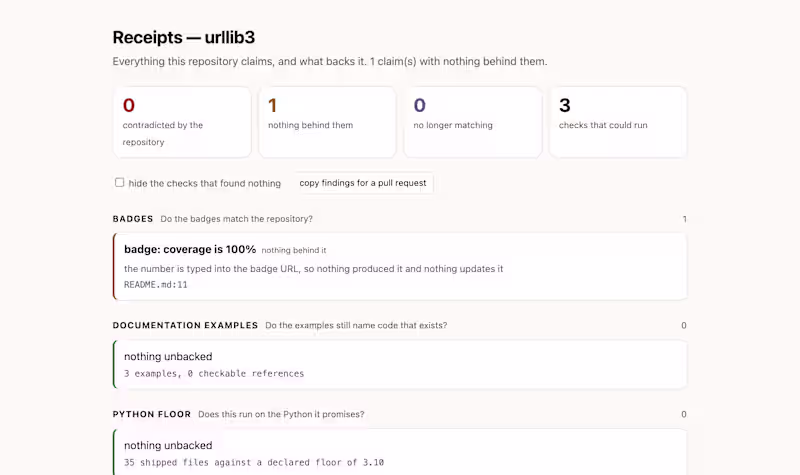
Task: Open the contradicted by the repository card
Action: (x=182, y=122)
